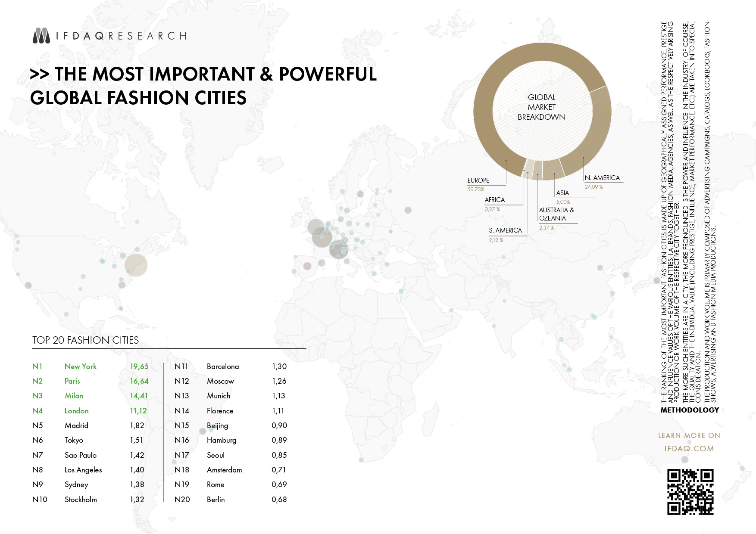Click the EUROPE chart label
The width and height of the screenshot is (756, 534).
coord(478,180)
